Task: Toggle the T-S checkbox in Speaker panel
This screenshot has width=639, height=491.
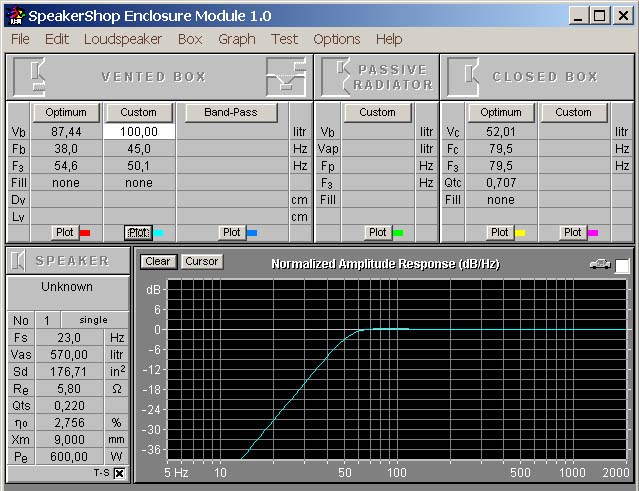Action: [x=119, y=473]
